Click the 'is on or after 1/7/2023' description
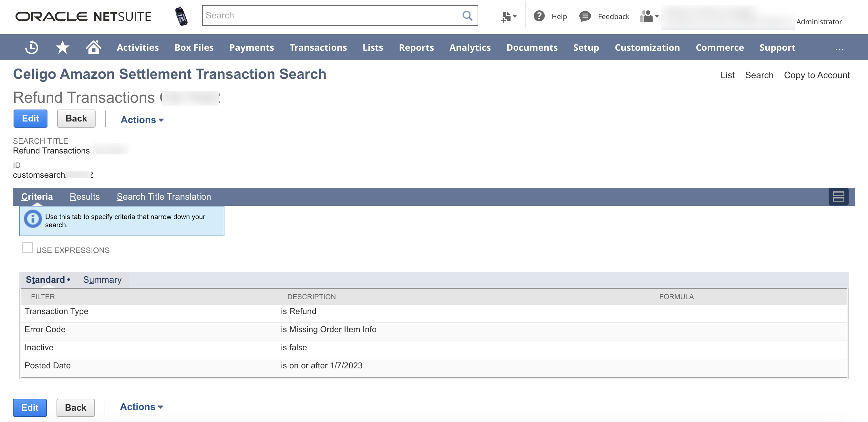This screenshot has width=868, height=422. click(x=321, y=365)
